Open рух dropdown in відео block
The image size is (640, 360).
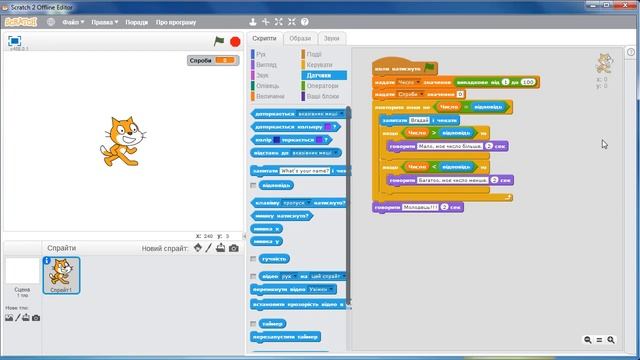(x=295, y=276)
